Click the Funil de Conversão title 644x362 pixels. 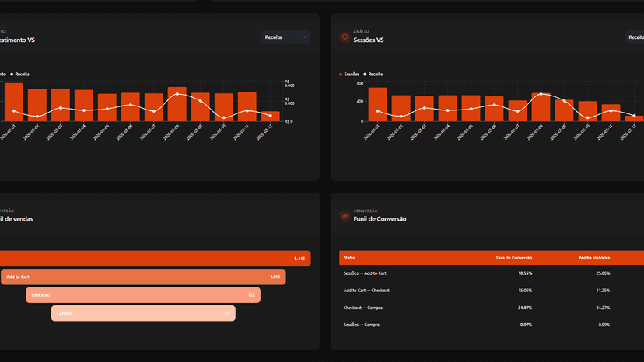380,219
